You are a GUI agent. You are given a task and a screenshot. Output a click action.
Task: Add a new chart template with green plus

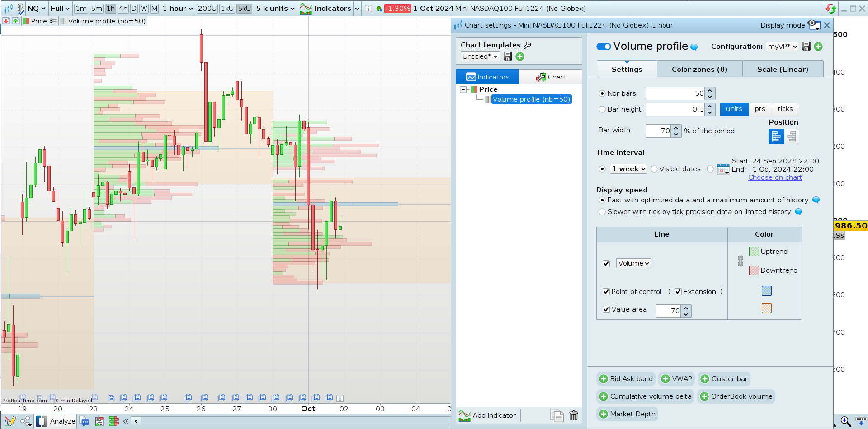tap(520, 56)
